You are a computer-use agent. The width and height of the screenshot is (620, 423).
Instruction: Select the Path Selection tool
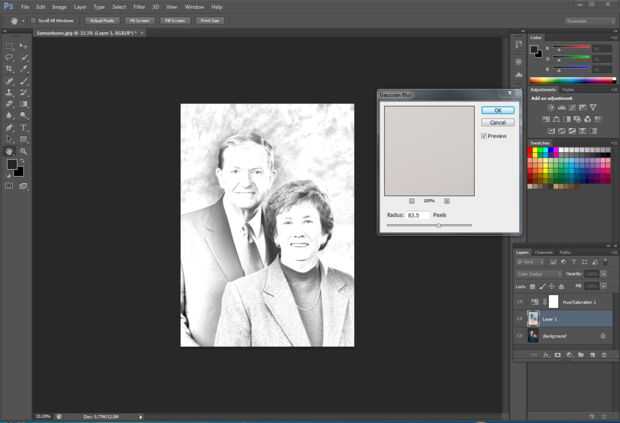point(9,139)
